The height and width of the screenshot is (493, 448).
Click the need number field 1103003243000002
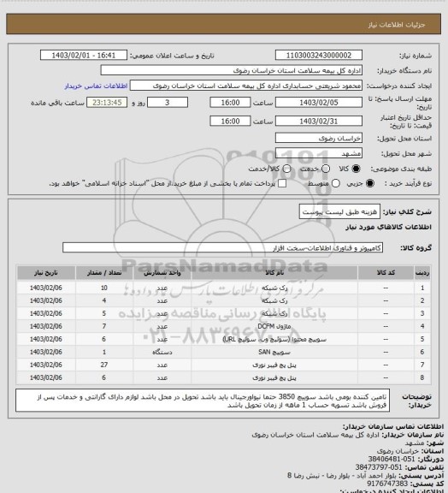(319, 56)
